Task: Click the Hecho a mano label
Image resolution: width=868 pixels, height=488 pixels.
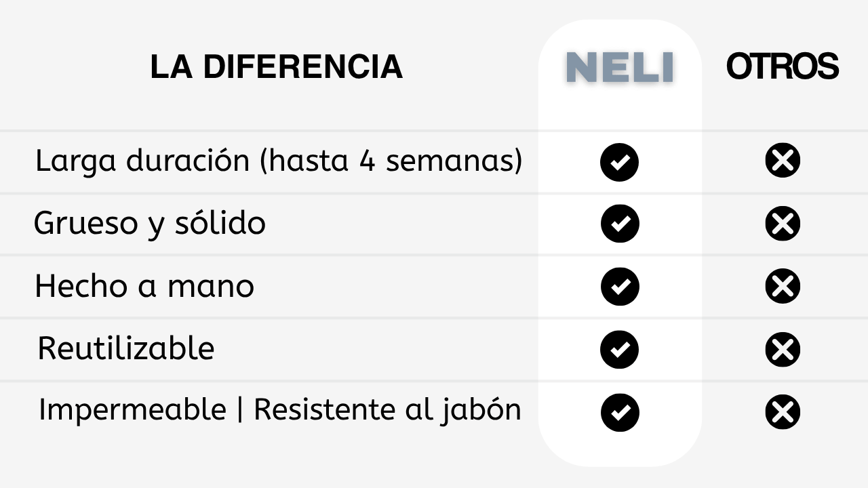Action: [144, 286]
